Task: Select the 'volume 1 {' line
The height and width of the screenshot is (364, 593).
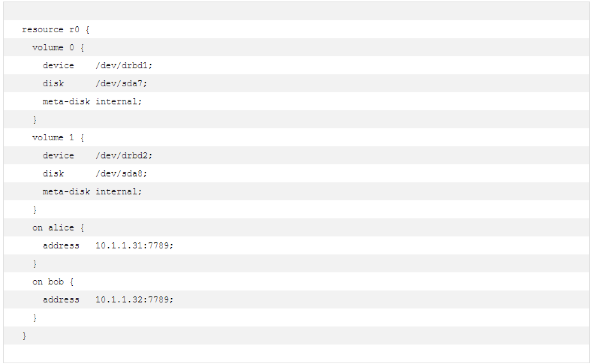Action: (x=58, y=138)
